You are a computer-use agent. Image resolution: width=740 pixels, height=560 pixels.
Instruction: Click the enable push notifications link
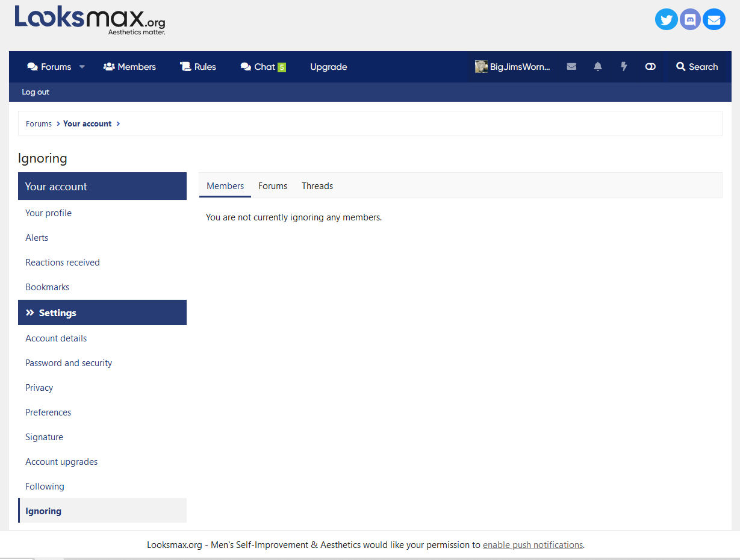(533, 545)
